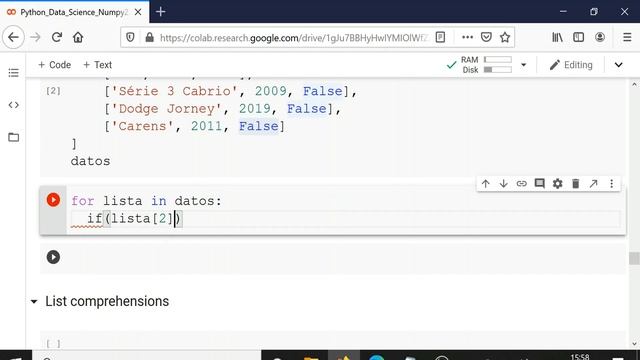This screenshot has height=360, width=640.
Task: Click the List comprehensions heading
Action: pos(107,301)
